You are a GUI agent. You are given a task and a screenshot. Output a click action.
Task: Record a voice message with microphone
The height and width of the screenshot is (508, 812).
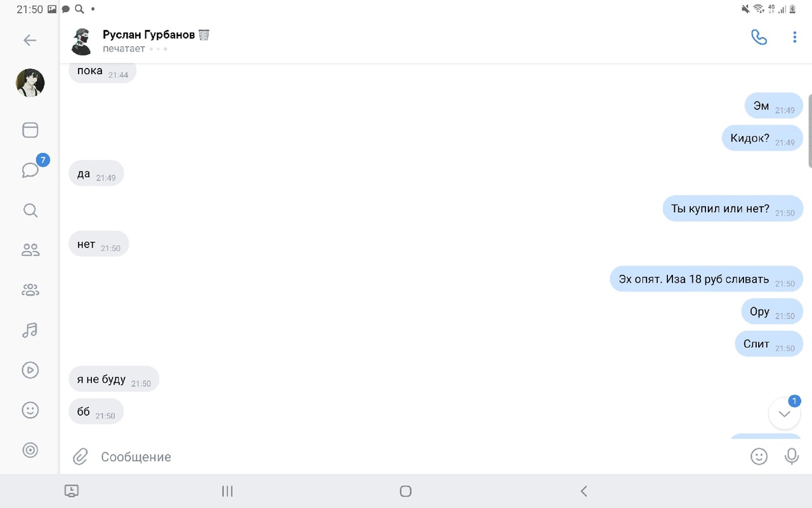[x=792, y=456]
